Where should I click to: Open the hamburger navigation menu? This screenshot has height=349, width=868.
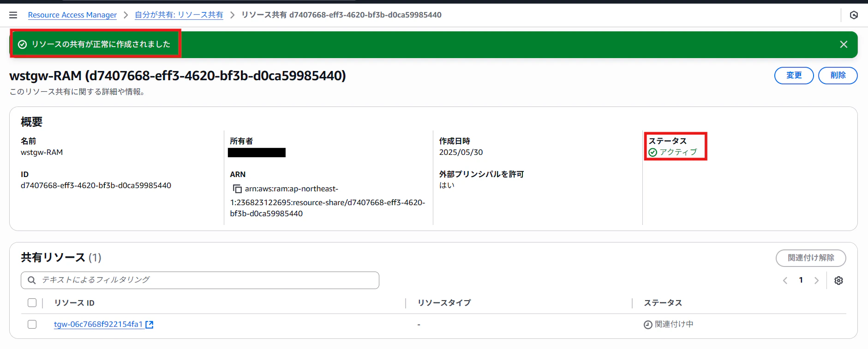(13, 15)
